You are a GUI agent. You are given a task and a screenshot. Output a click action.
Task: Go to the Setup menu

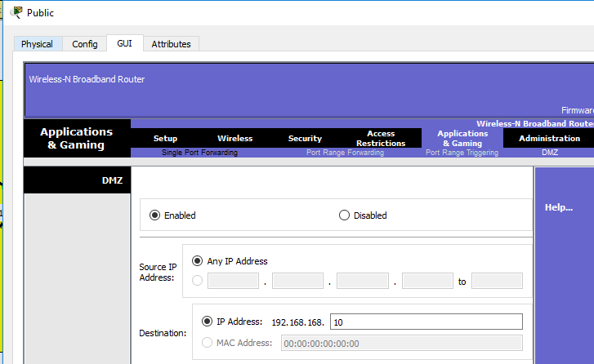165,139
